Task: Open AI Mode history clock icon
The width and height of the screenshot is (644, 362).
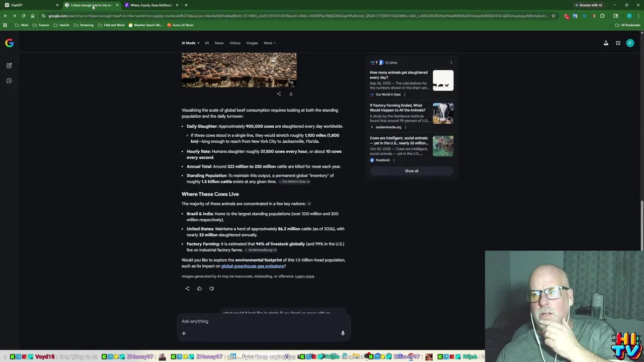Action: (9, 80)
